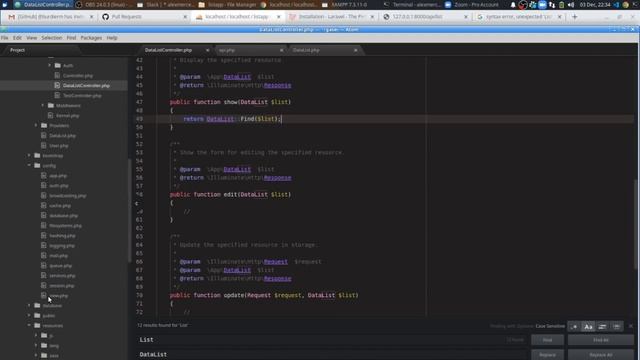640x360 pixels.
Task: Switch to the Pull Requests browser tab
Action: (144, 17)
